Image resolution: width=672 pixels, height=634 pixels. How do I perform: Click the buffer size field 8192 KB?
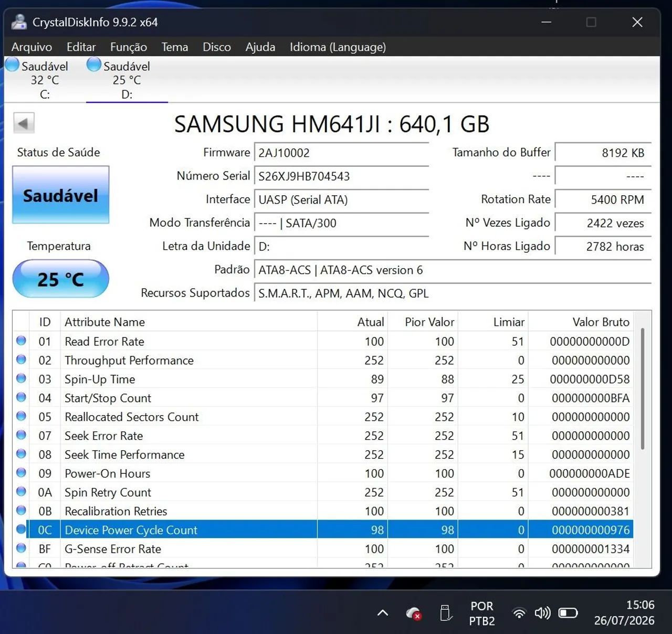pos(603,153)
